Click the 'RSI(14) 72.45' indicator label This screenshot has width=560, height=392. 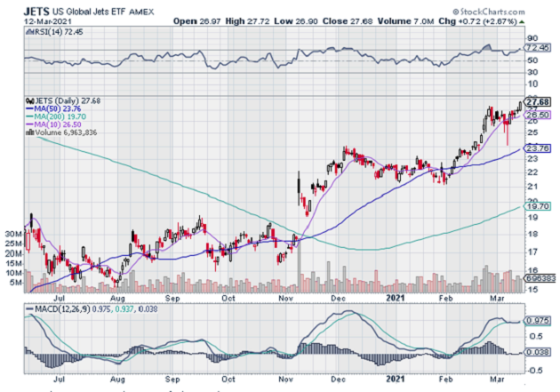pos(57,32)
